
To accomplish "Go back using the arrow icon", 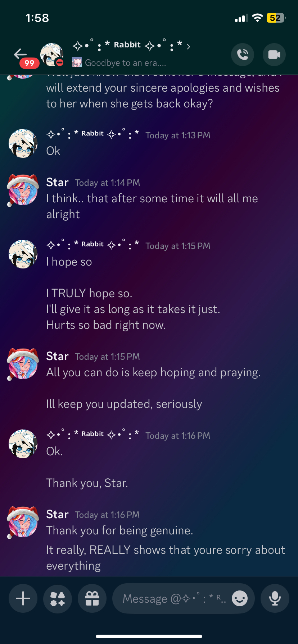I will (x=20, y=54).
